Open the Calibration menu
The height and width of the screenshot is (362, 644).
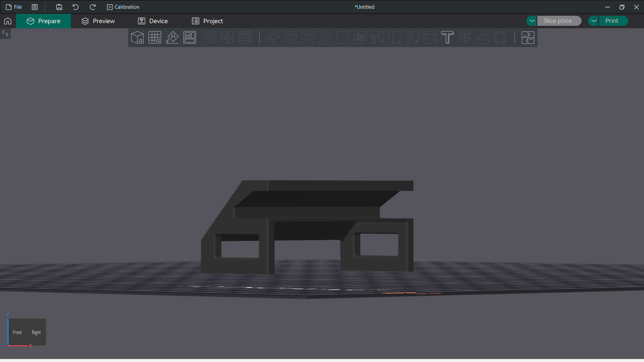click(x=123, y=7)
